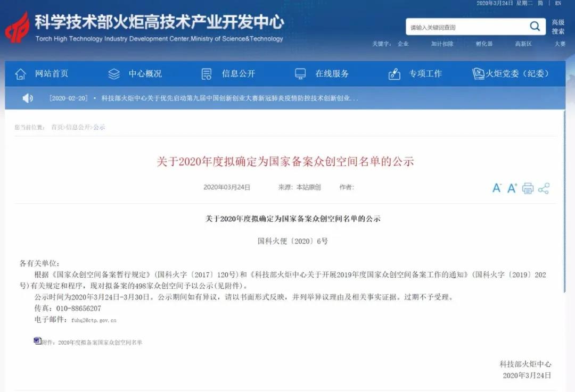Image resolution: width=575 pixels, height=392 pixels.
Task: Click the 孵化器 keyword link
Action: pos(484,44)
